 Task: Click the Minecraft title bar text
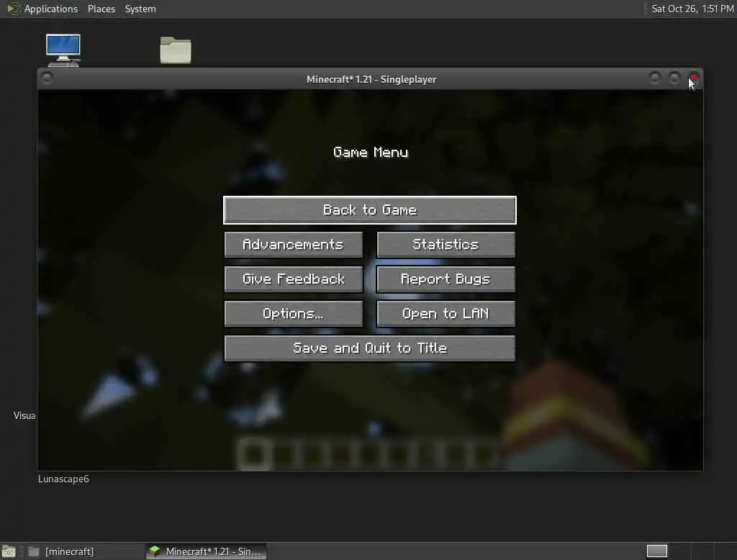371,79
